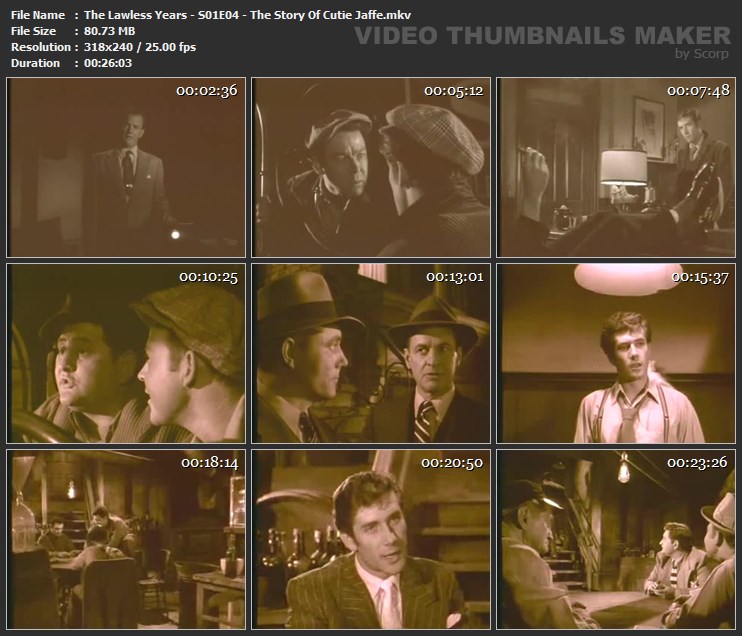
Task: Click the duration value 00:26:03
Action: pos(108,63)
